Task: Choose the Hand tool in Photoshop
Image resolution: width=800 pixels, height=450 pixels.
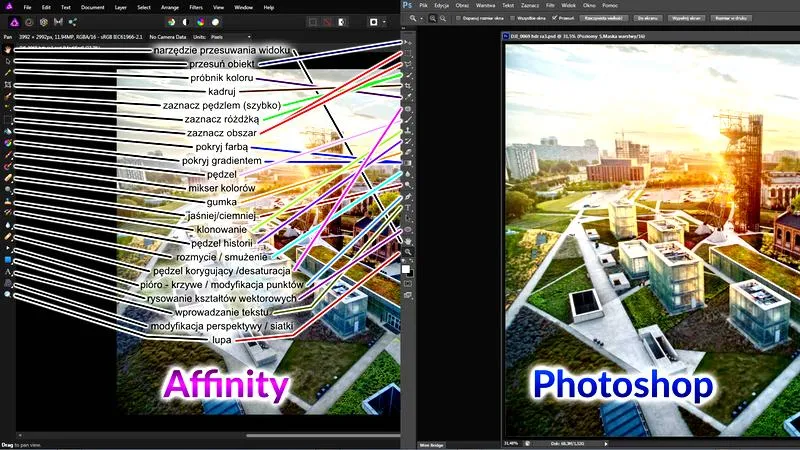Action: point(408,241)
